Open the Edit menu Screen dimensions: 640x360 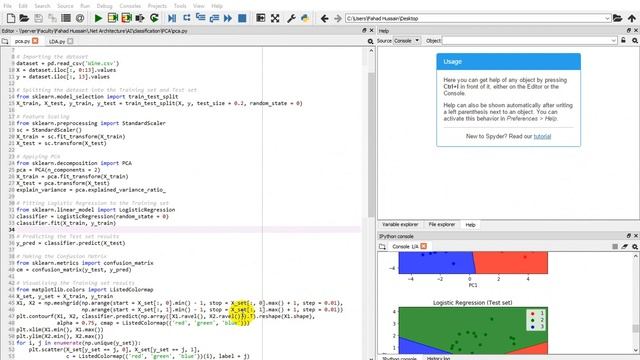(23, 6)
